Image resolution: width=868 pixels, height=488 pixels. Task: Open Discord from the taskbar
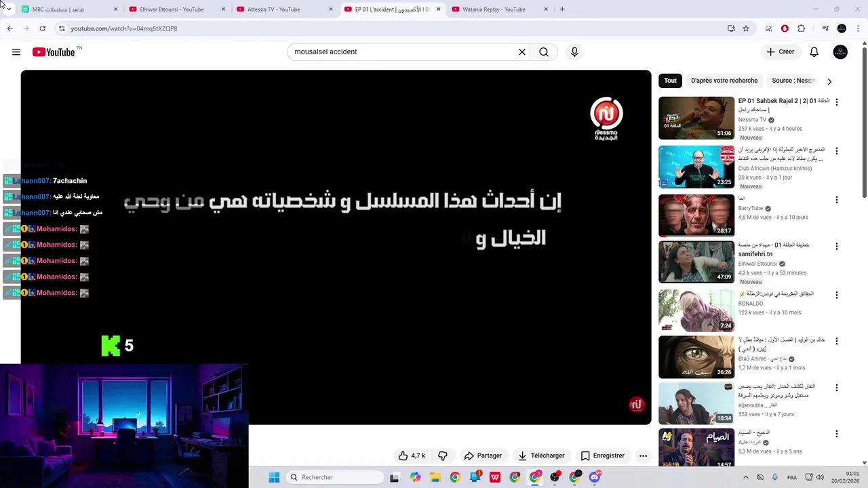point(595,477)
